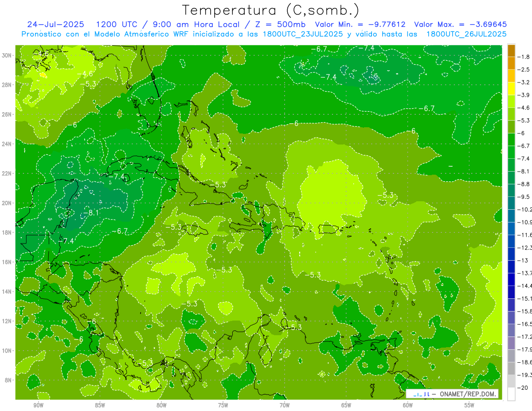Viewport: 532px width, 411px height.
Task: Click the 8N latitude axis label
Action: click(x=9, y=380)
